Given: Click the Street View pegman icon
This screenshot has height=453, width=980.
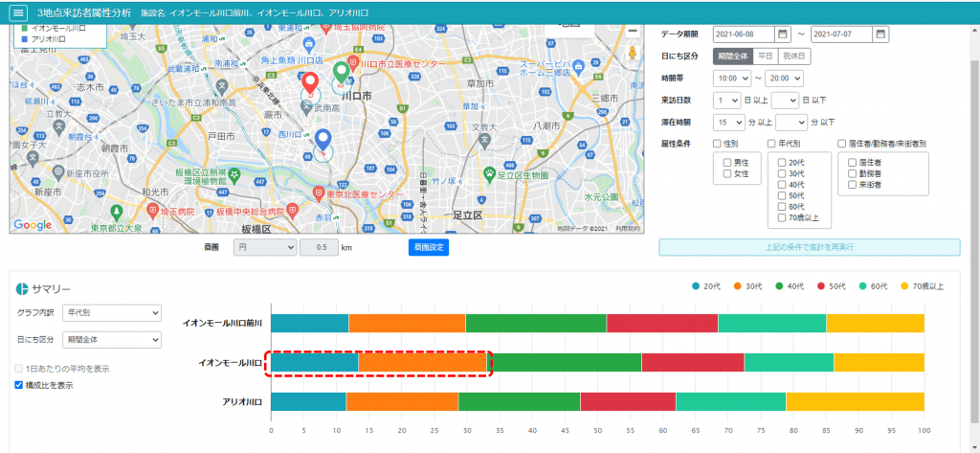Looking at the screenshot, I should (x=633, y=54).
